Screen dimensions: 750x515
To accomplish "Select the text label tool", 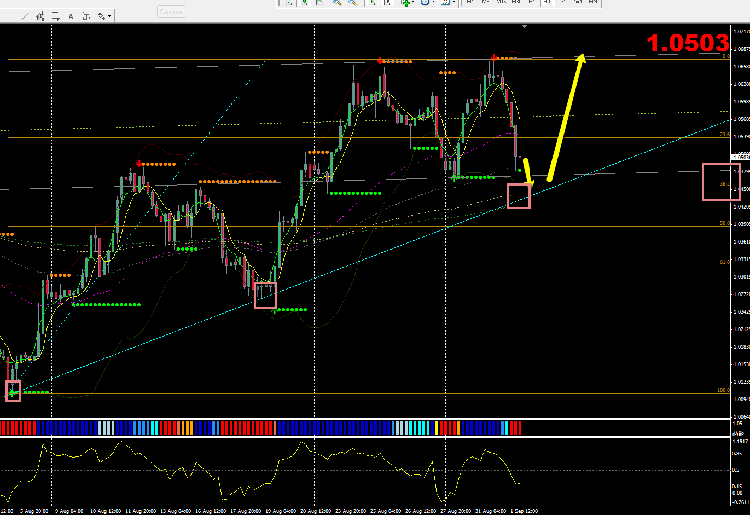I will click(86, 17).
